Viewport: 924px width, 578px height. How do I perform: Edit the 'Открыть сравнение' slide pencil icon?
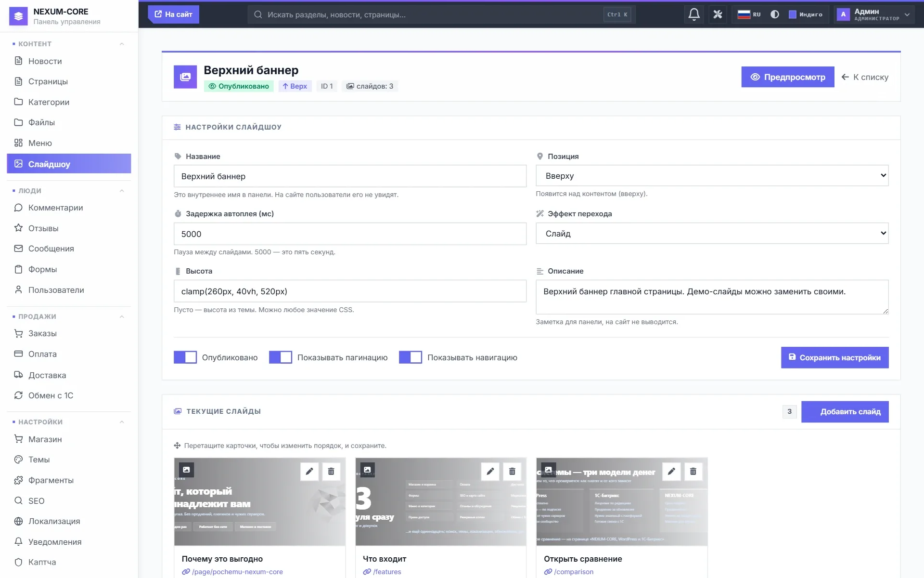click(x=671, y=471)
